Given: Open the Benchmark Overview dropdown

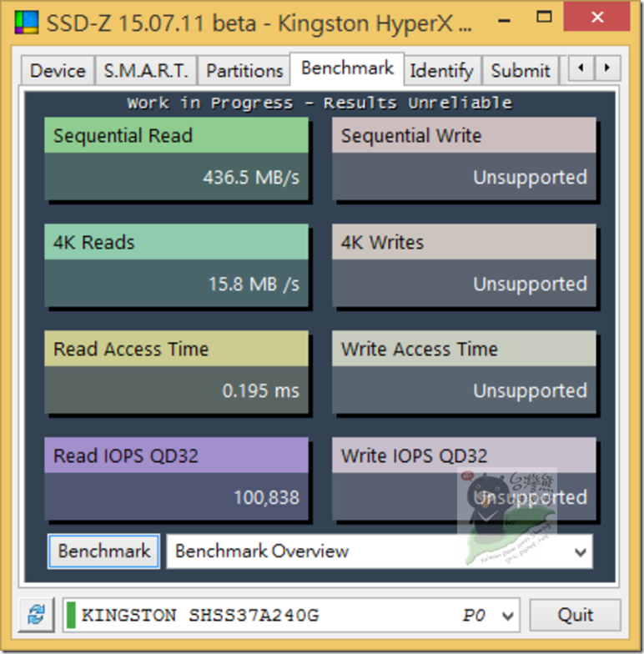Looking at the screenshot, I should click(379, 551).
